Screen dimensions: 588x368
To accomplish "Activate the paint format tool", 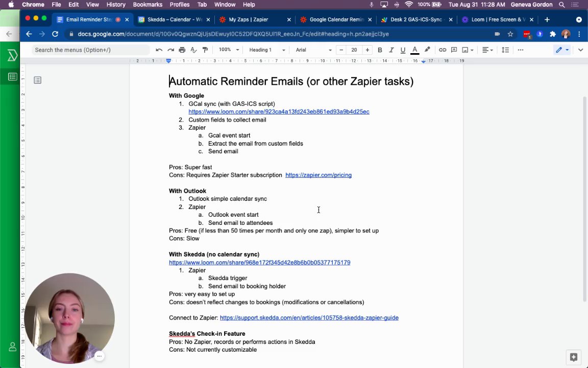I will 205,50.
